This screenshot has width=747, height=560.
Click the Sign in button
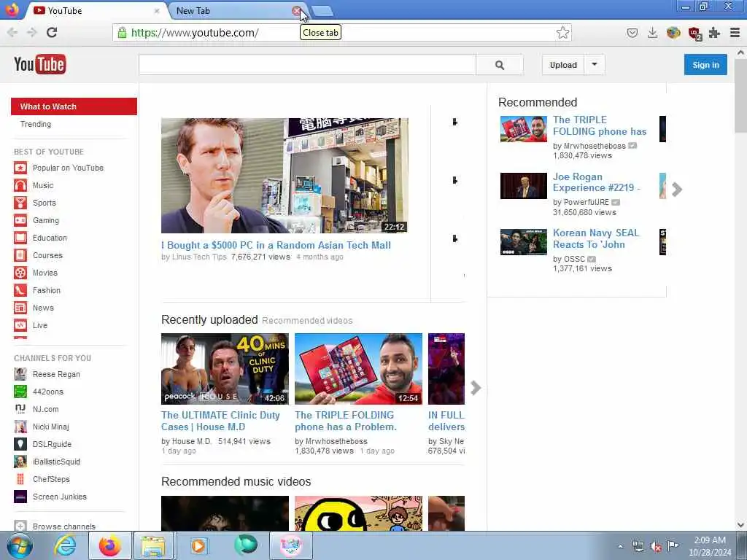[705, 65]
